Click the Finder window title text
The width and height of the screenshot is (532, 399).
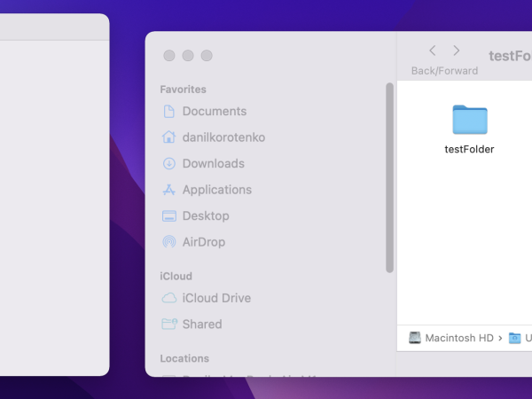(510, 56)
